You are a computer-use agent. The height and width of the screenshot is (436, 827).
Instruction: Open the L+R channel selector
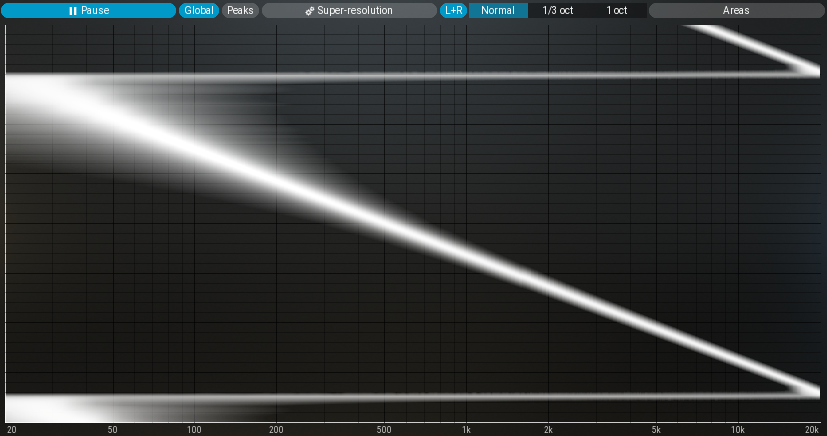[454, 11]
